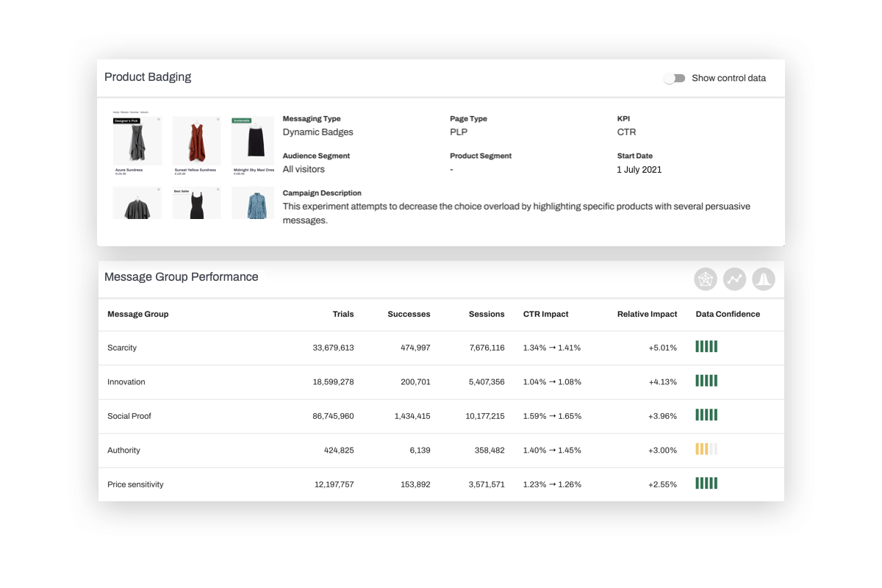Click the data confidence bars for Innovation

pyautogui.click(x=706, y=381)
